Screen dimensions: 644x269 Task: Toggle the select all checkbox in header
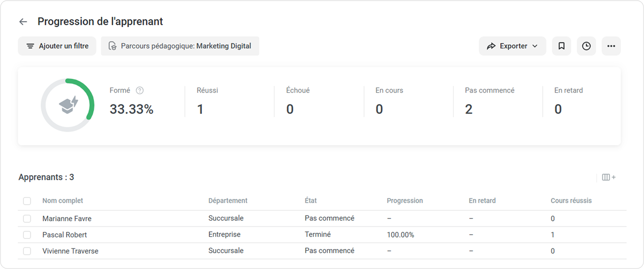pyautogui.click(x=27, y=201)
